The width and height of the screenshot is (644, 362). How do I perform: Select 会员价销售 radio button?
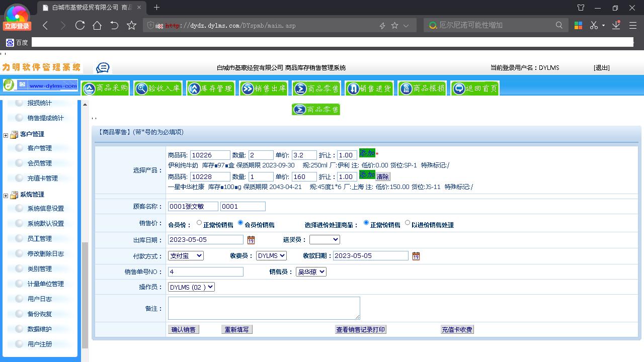pyautogui.click(x=240, y=223)
